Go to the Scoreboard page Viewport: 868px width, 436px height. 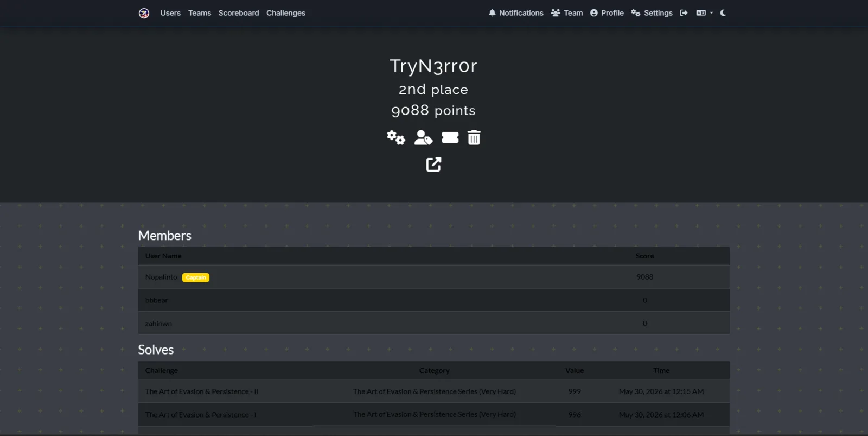[239, 13]
